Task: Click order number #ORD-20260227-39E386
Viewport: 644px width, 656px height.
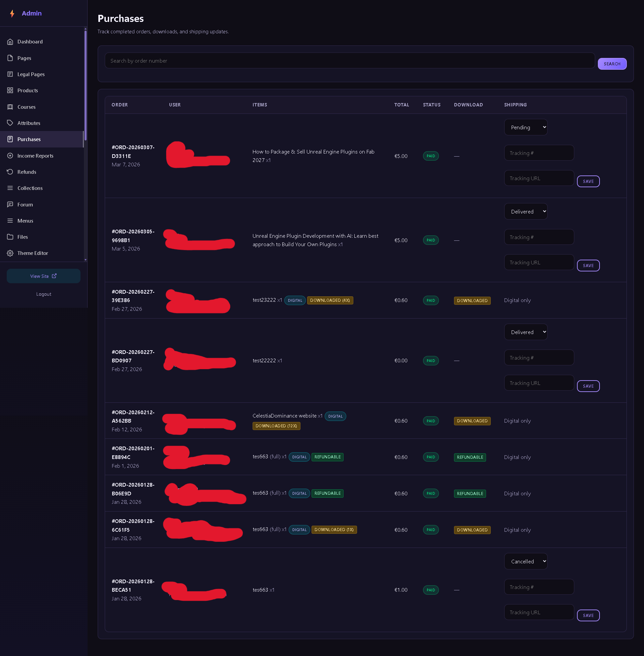Action: tap(133, 296)
